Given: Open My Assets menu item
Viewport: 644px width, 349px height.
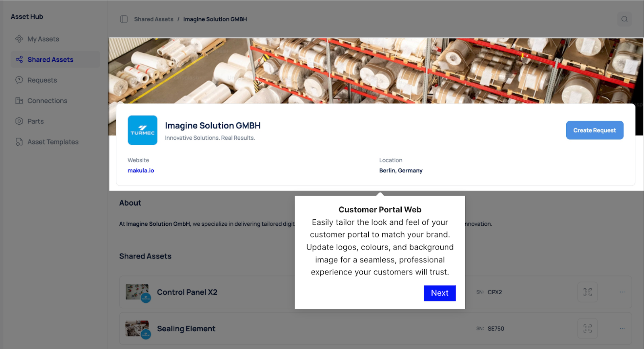Looking at the screenshot, I should [55, 39].
